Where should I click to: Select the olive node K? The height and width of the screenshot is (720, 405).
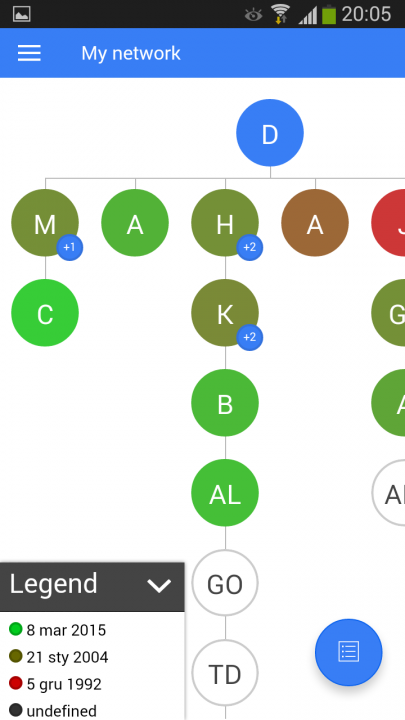click(x=225, y=313)
